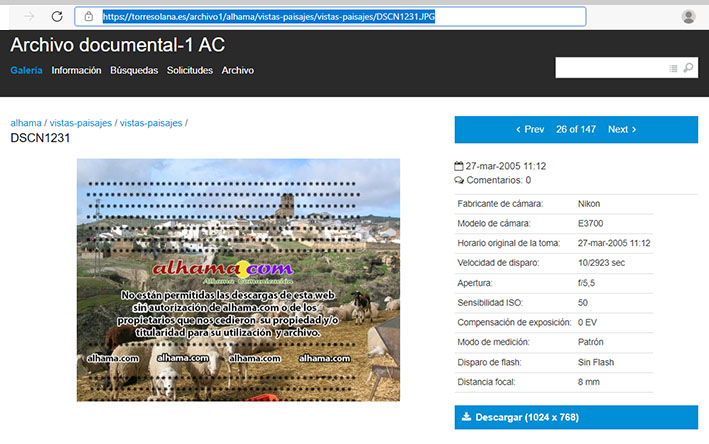The height and width of the screenshot is (444, 709).
Task: Click the list icon in search box
Action: [673, 68]
